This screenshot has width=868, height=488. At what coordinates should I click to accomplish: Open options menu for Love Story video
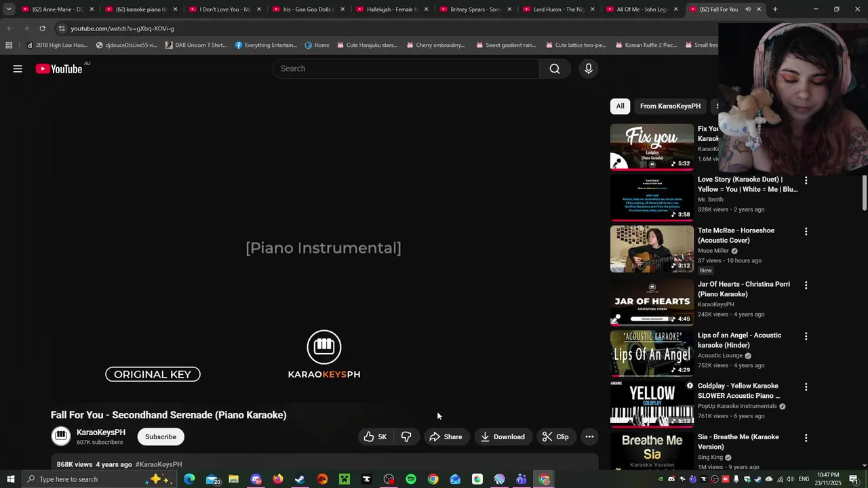click(x=806, y=180)
